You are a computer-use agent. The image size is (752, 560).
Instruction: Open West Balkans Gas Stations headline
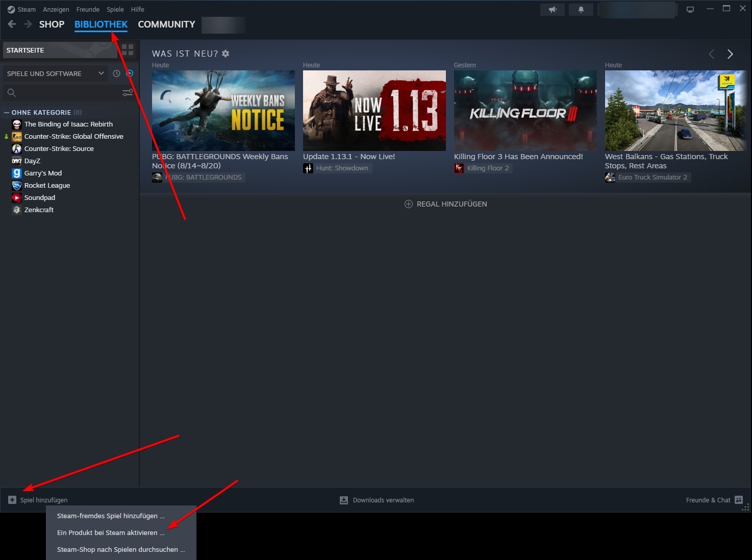(666, 161)
